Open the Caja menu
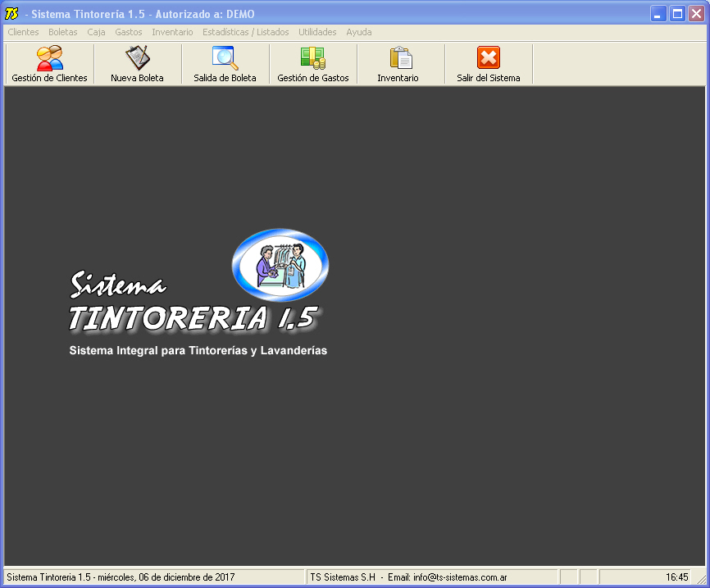Screen dimensions: 710x588 pos(96,32)
